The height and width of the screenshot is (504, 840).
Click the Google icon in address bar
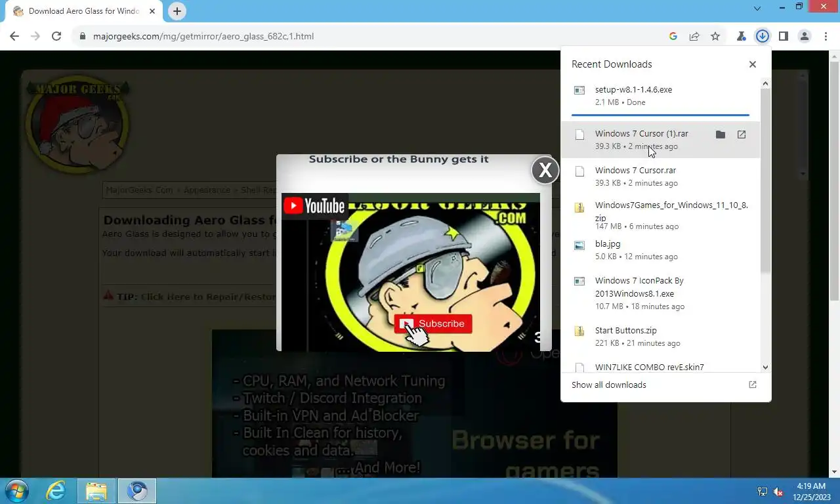673,36
